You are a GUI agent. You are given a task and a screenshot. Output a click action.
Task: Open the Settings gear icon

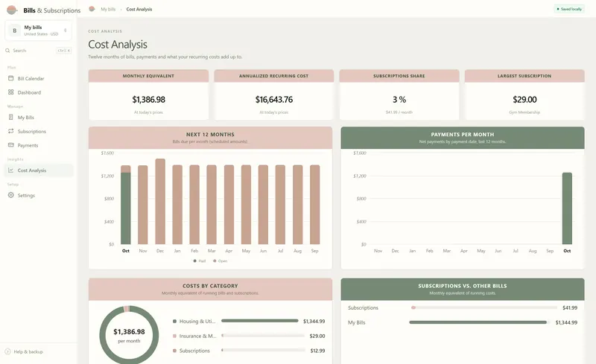10,195
